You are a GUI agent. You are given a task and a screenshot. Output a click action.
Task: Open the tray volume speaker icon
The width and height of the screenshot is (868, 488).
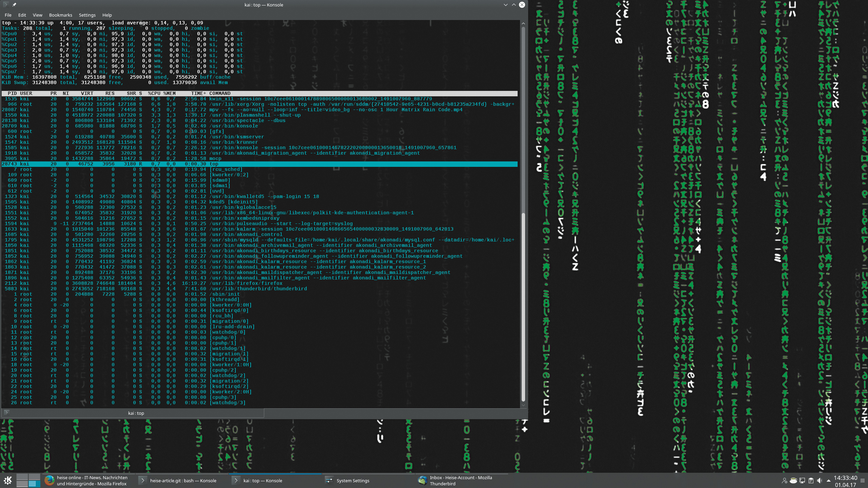(x=819, y=481)
